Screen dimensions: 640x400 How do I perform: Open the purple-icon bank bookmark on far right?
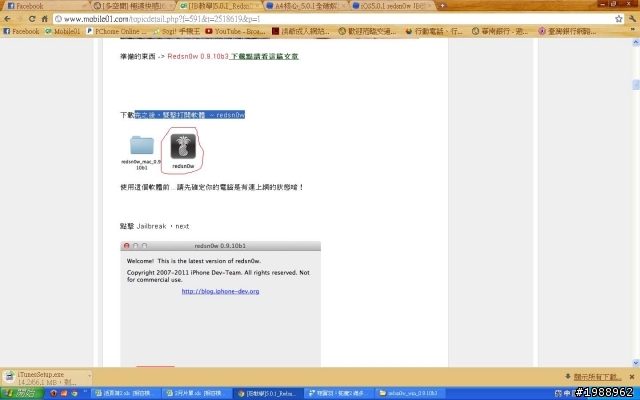pyautogui.click(x=567, y=31)
